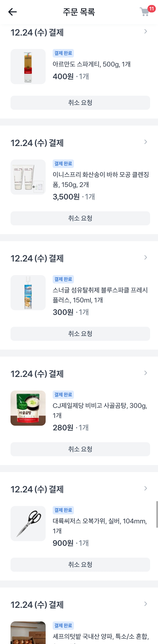Viewport: 158px width, 644px height.
Task: Expand the Armando spaghetti order details chevron
Action: [146, 31]
